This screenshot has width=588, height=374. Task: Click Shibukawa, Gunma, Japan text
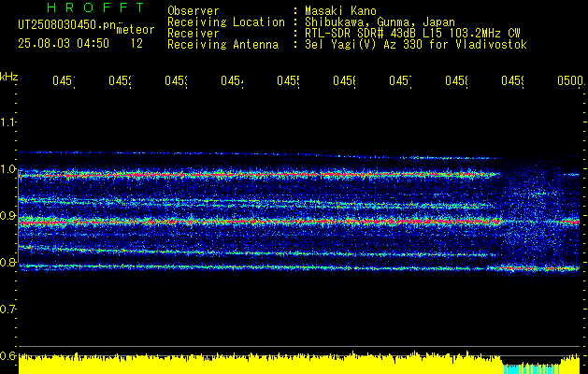point(380,22)
